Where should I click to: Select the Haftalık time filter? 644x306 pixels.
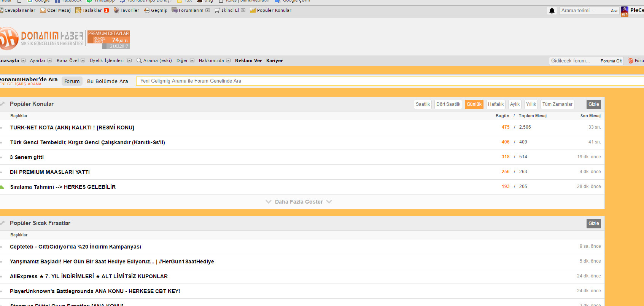coord(496,104)
